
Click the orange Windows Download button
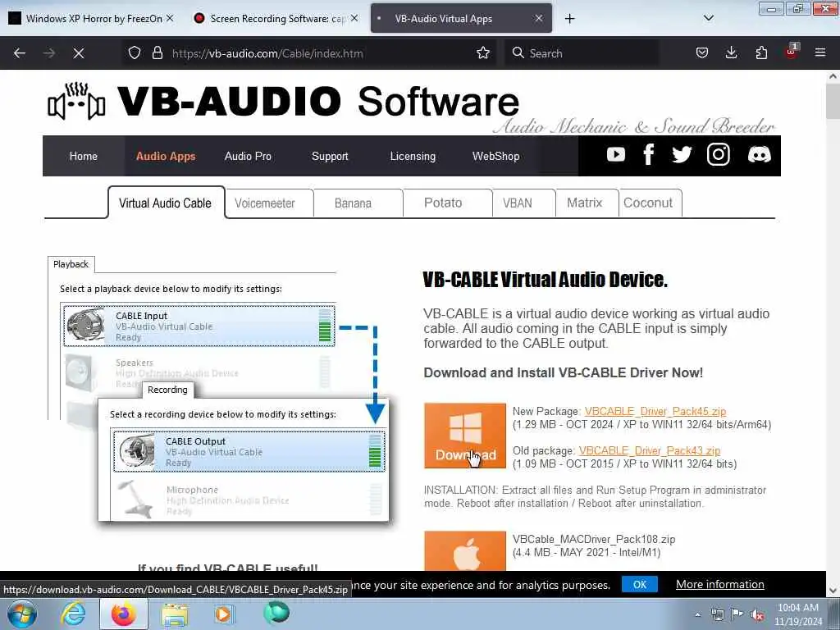click(465, 436)
